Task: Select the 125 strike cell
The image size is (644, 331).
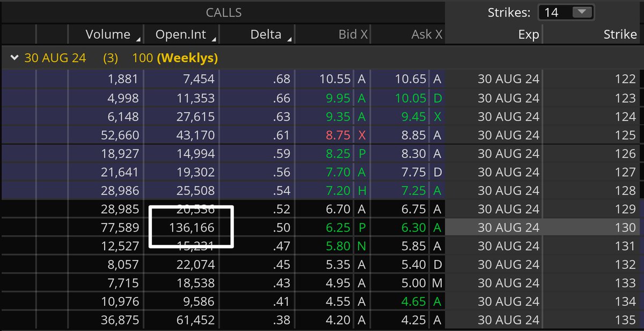Action: coord(625,135)
